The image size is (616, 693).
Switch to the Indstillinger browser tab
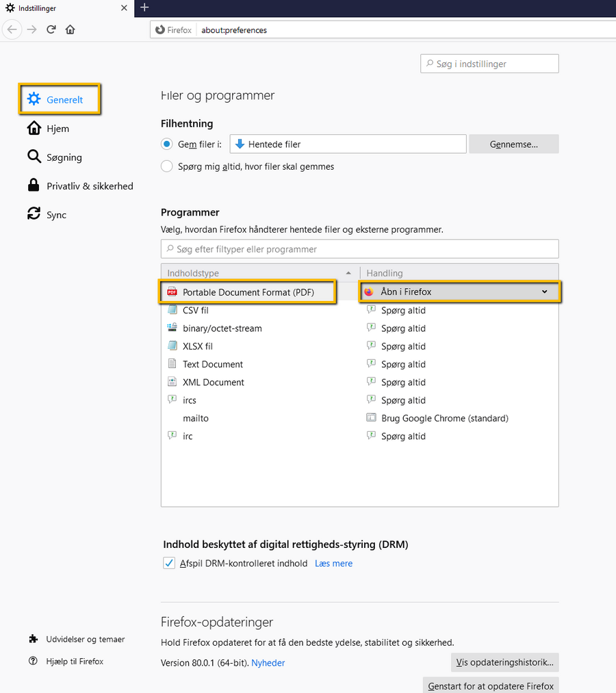[66, 8]
